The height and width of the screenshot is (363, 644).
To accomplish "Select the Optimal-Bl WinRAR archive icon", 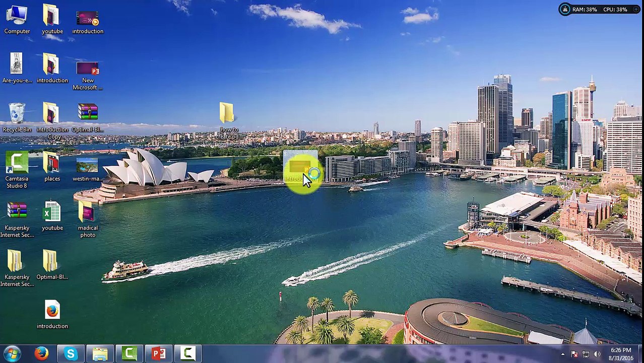I will 88,114.
